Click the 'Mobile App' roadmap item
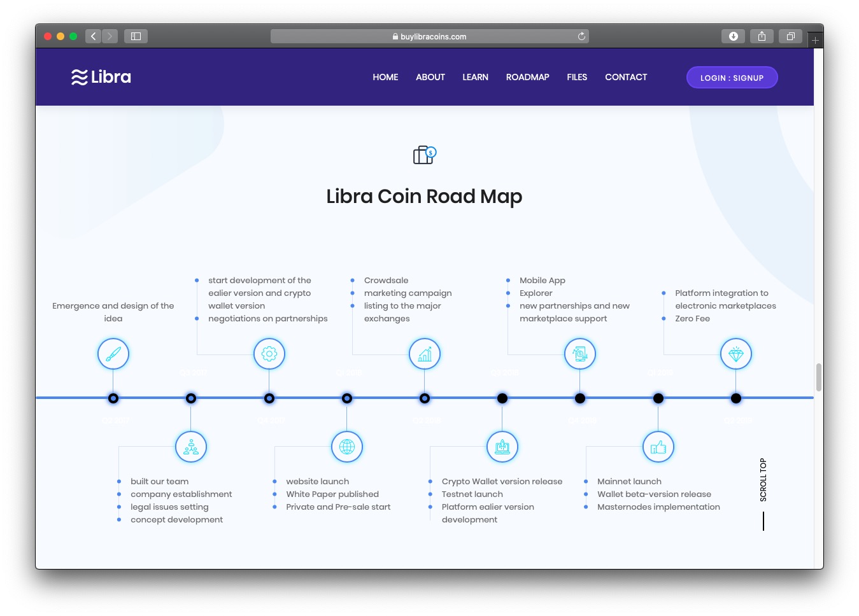 tap(543, 281)
